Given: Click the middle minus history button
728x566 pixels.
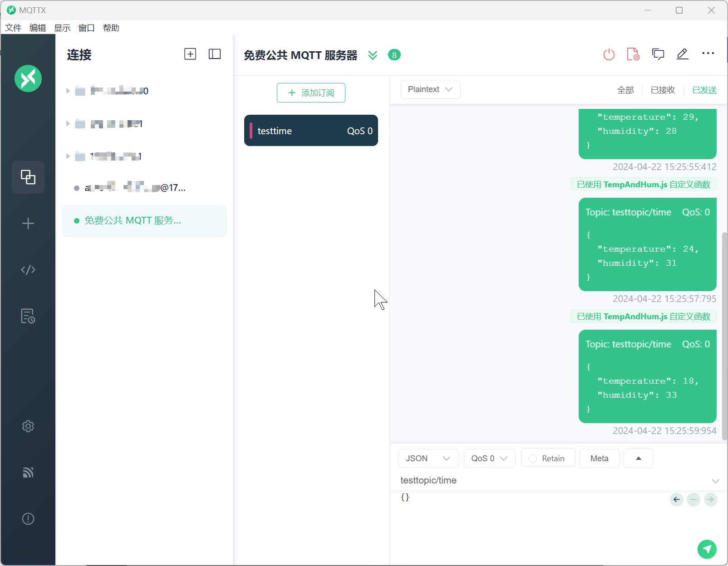Looking at the screenshot, I should [694, 500].
